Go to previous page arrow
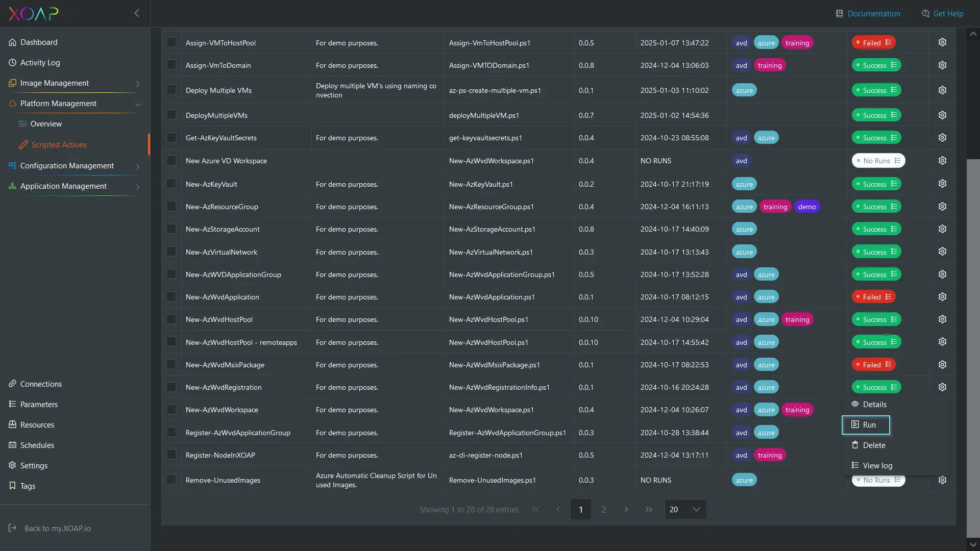This screenshot has height=551, width=980. pos(558,509)
